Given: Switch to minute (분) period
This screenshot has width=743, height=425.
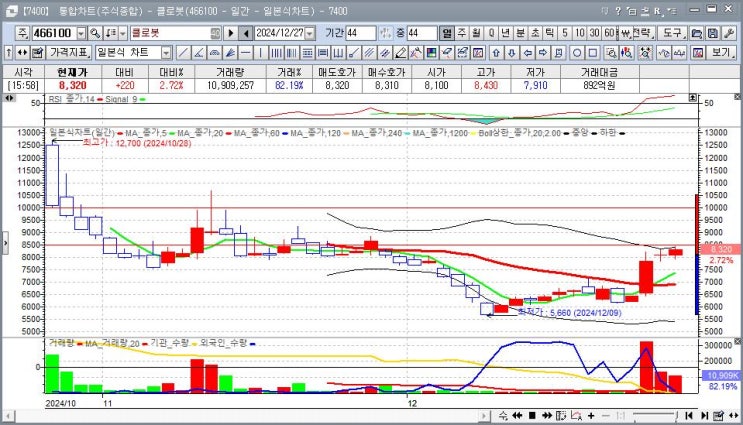Looking at the screenshot, I should [520, 33].
